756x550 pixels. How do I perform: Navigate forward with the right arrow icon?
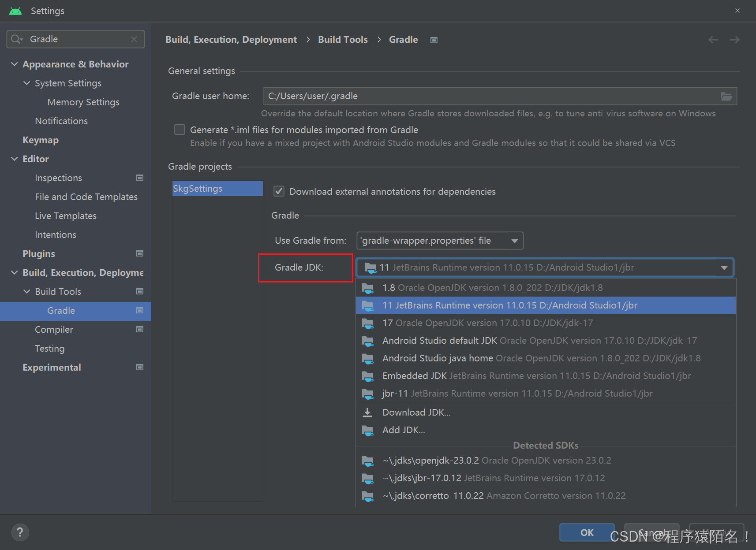point(734,40)
